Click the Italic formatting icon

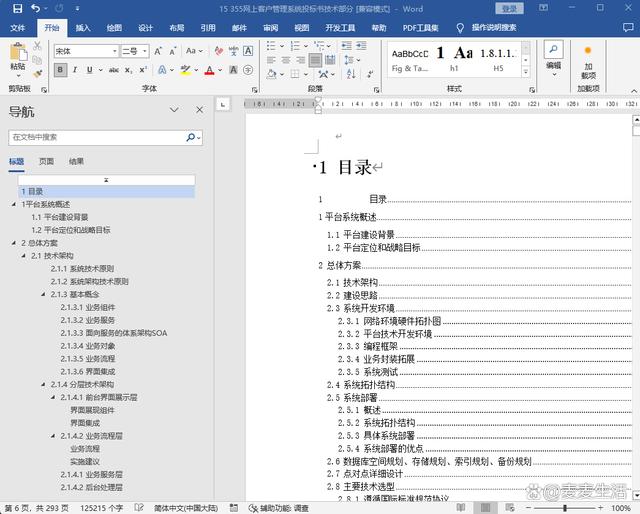75,70
